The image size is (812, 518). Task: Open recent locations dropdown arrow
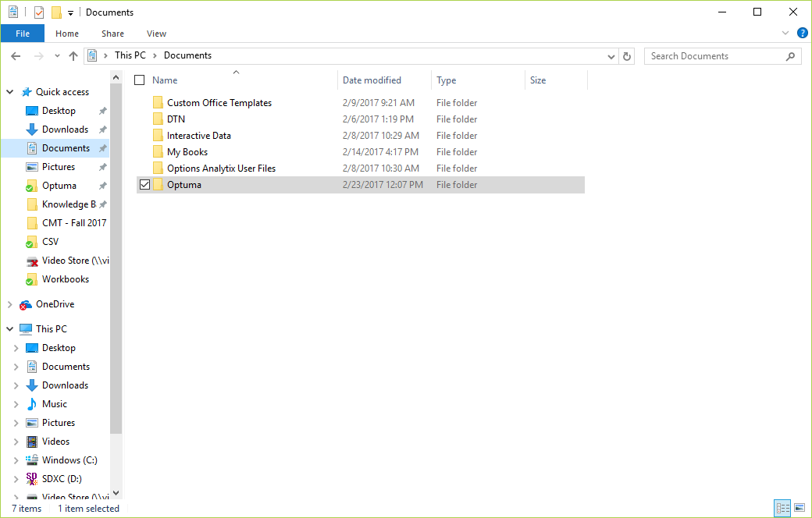point(57,56)
